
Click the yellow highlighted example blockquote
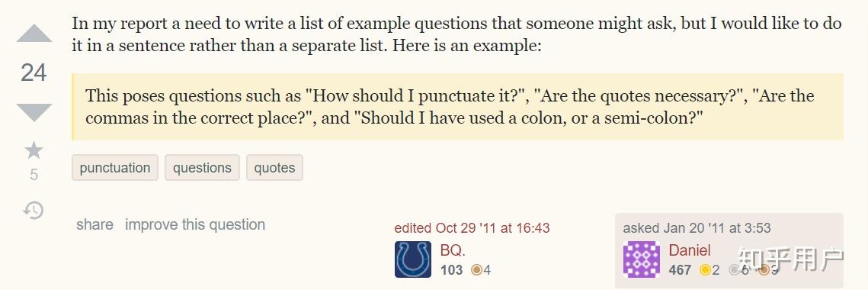click(x=457, y=107)
